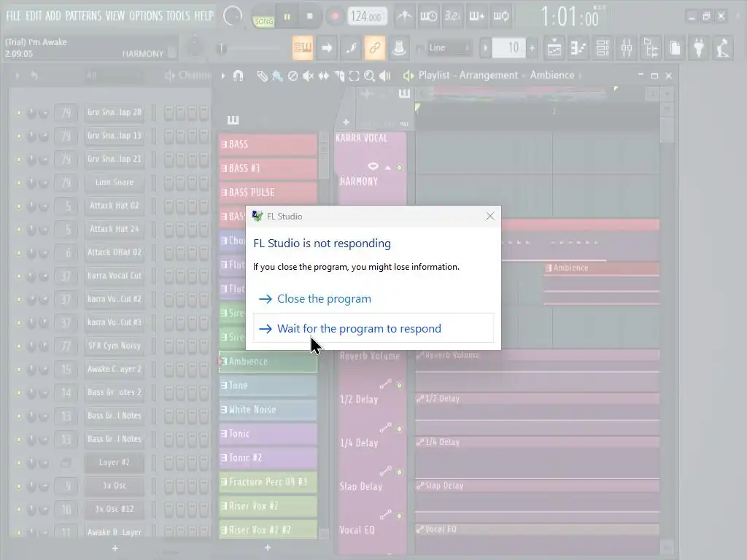747x560 pixels.
Task: Toggle auto-scroll arrow icon
Action: pos(327,47)
